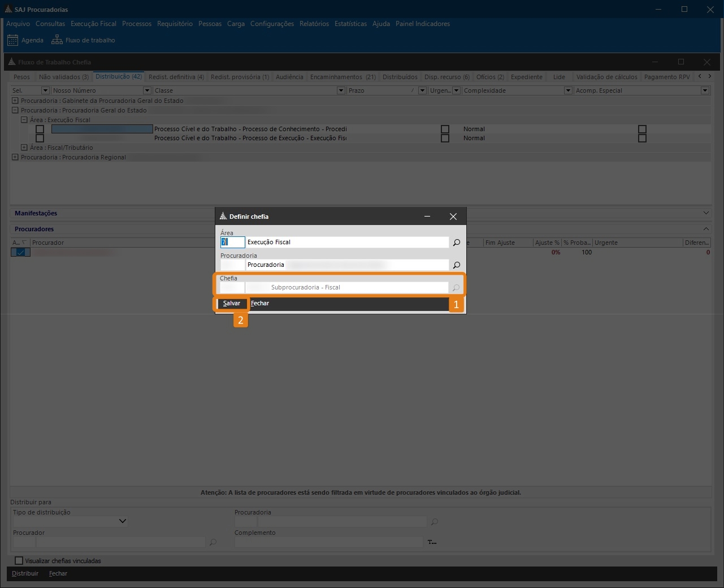Open Painel Indicadores menu
Viewport: 724px width, 588px height.
tap(423, 24)
